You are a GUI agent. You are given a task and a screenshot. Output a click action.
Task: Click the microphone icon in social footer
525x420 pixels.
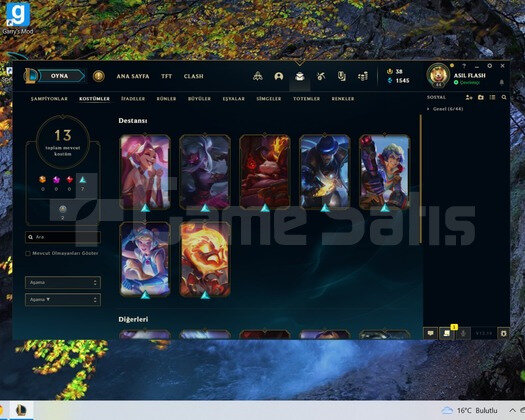click(x=463, y=334)
